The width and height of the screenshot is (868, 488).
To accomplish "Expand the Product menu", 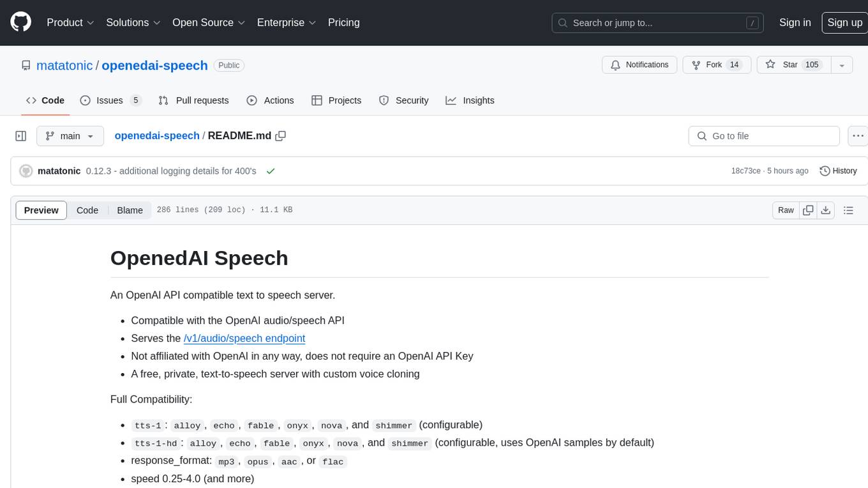I will pos(70,22).
